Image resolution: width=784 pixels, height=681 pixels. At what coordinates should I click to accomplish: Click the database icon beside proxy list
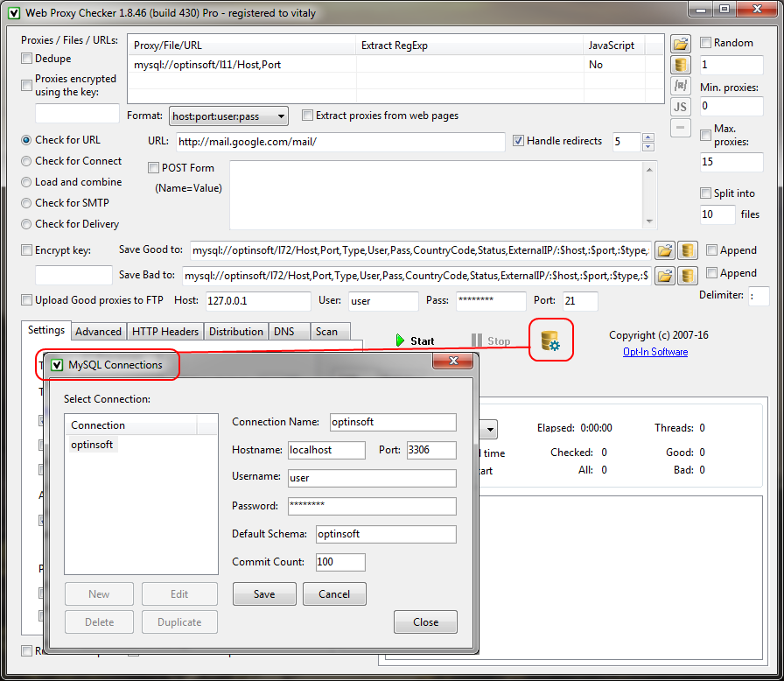680,65
